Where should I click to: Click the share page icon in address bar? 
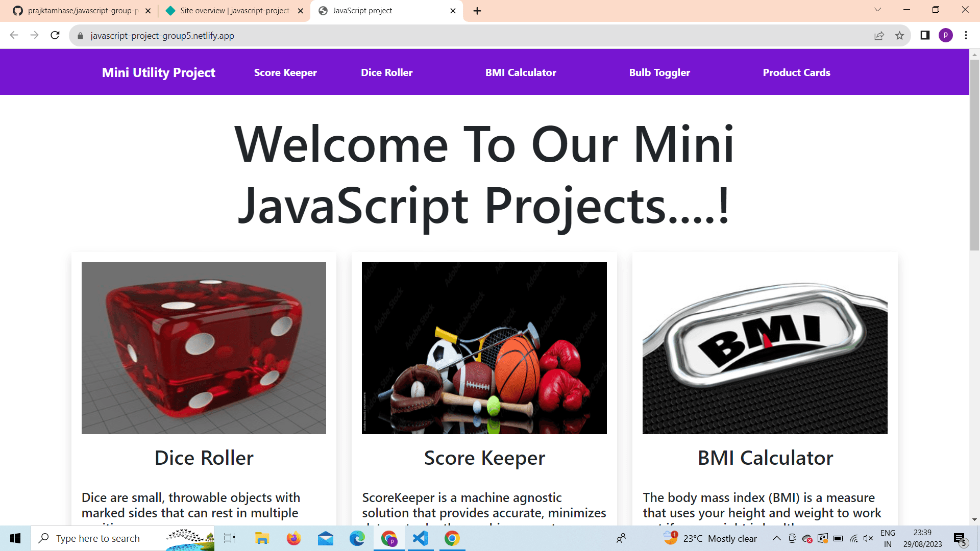tap(879, 35)
